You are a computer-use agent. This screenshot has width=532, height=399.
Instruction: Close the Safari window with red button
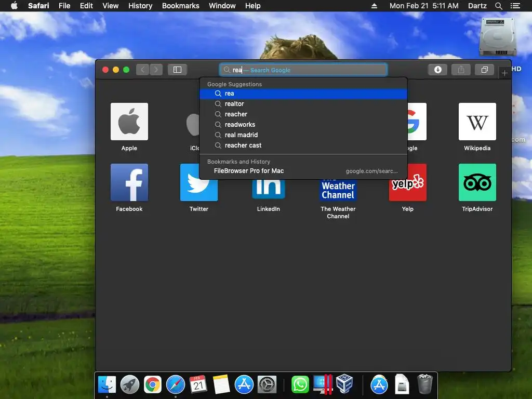click(105, 70)
